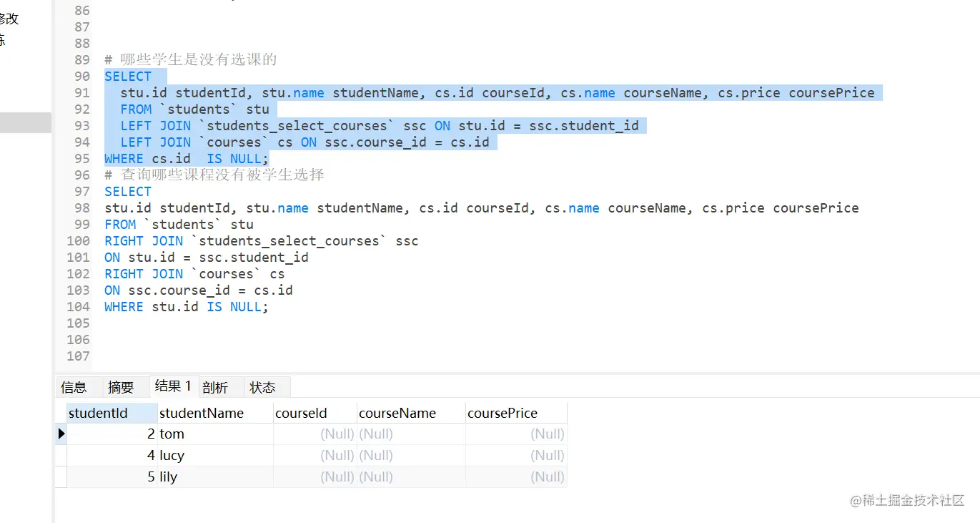Click ON stu.id = ssc.student_id on line 101
The image size is (980, 523).
207,258
